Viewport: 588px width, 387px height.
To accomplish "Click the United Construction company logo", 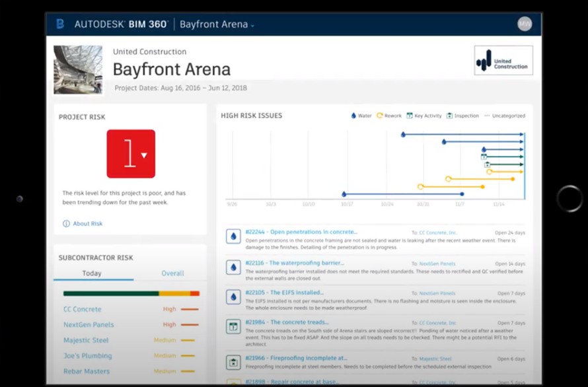I will (x=503, y=60).
